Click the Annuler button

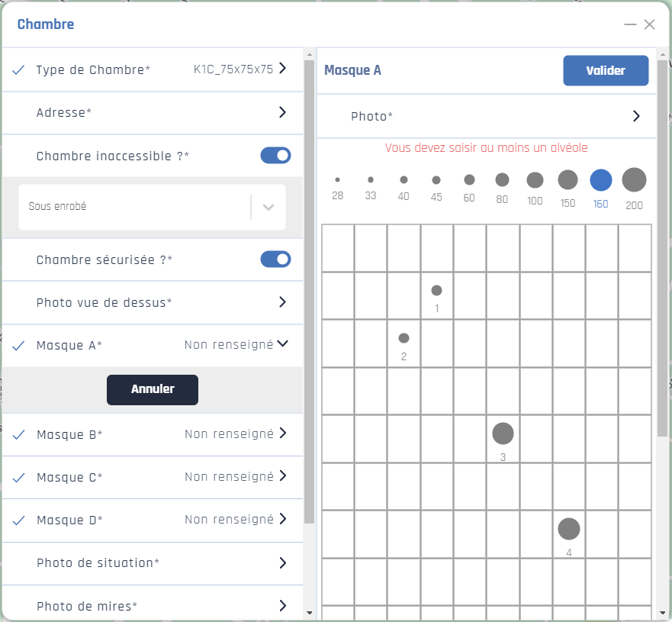tap(153, 389)
